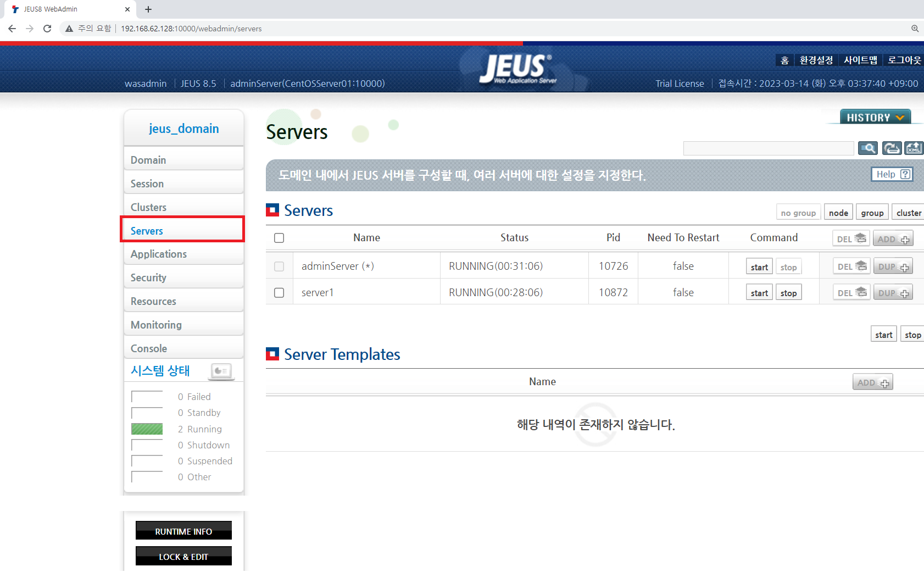This screenshot has height=572, width=924.
Task: Click the 홈 header link
Action: [784, 60]
